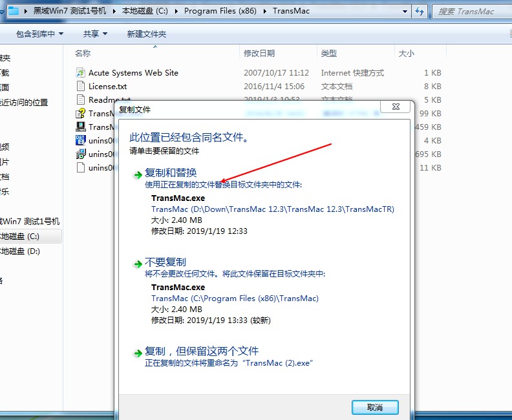
Task: Select Win7 测试1号机 in navigation pane
Action: (x=29, y=222)
